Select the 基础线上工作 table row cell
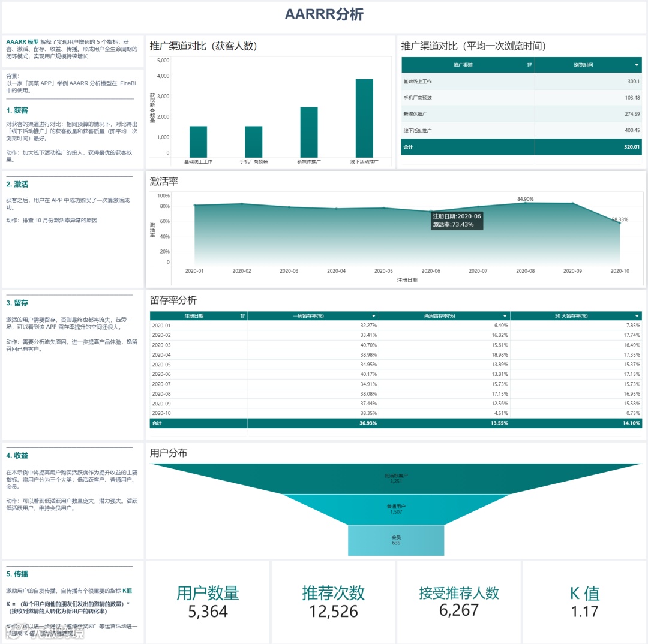Image resolution: width=648 pixels, height=644 pixels. 468,82
